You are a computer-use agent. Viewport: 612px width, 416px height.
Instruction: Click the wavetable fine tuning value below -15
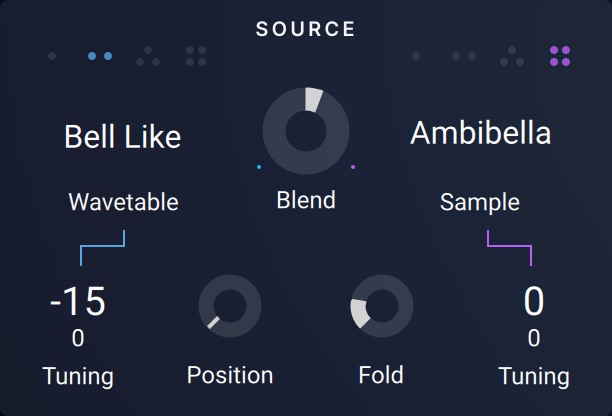click(78, 339)
